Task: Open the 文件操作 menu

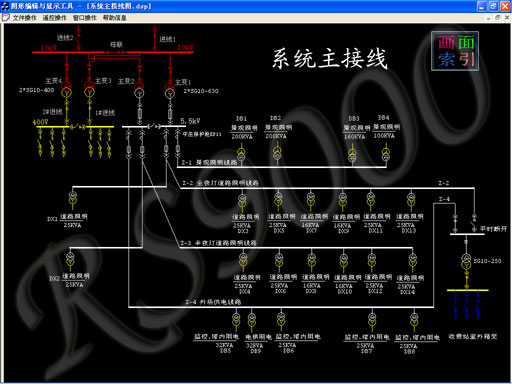Action: 24,18
